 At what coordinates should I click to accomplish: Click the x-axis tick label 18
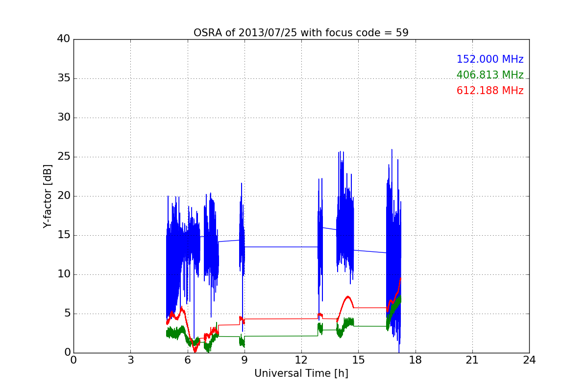(x=415, y=360)
